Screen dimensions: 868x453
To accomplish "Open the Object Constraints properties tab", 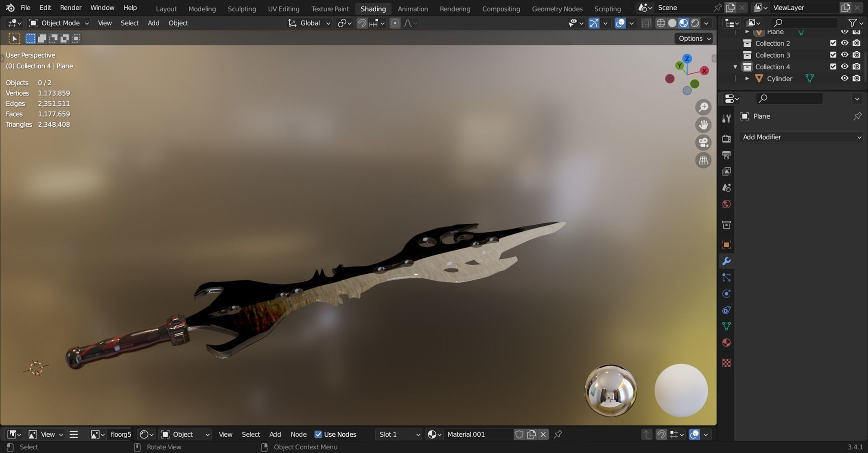I will click(726, 310).
